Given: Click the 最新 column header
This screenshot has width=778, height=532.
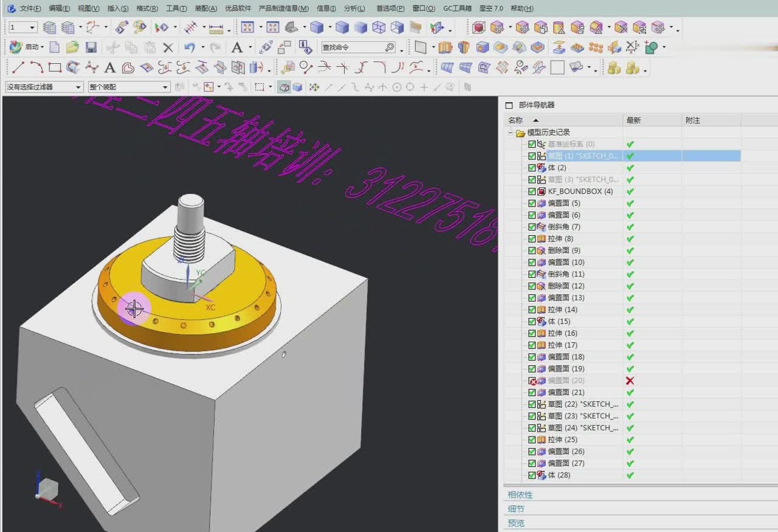Looking at the screenshot, I should tap(652, 120).
